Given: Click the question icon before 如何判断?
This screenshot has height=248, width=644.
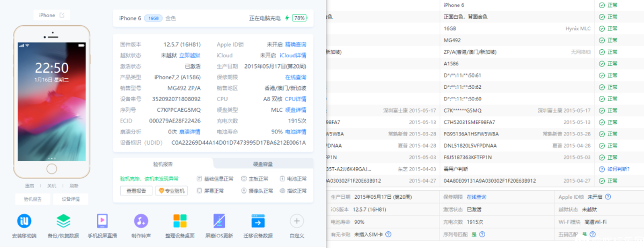Looking at the screenshot, I should (x=602, y=169).
